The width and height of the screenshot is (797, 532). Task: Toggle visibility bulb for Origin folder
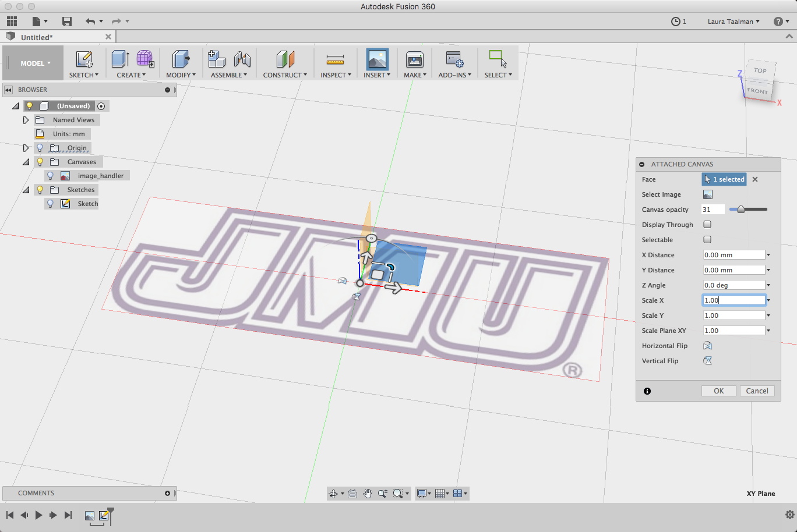click(x=40, y=148)
